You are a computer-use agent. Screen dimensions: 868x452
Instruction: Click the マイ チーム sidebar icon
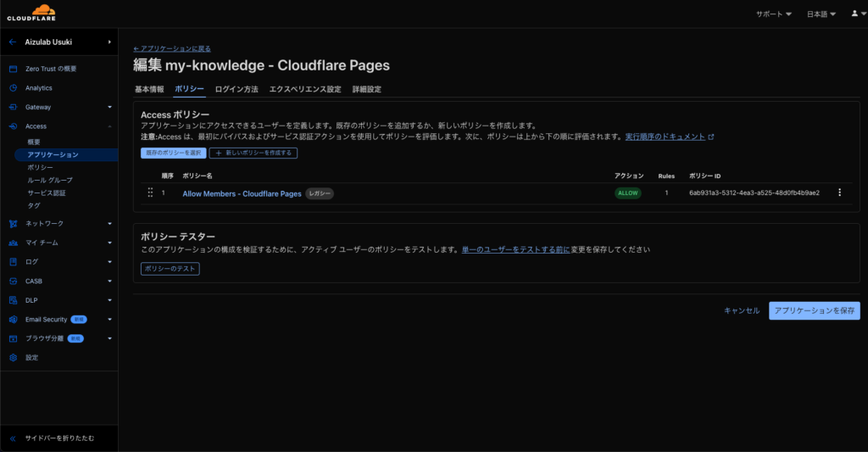pos(14,243)
